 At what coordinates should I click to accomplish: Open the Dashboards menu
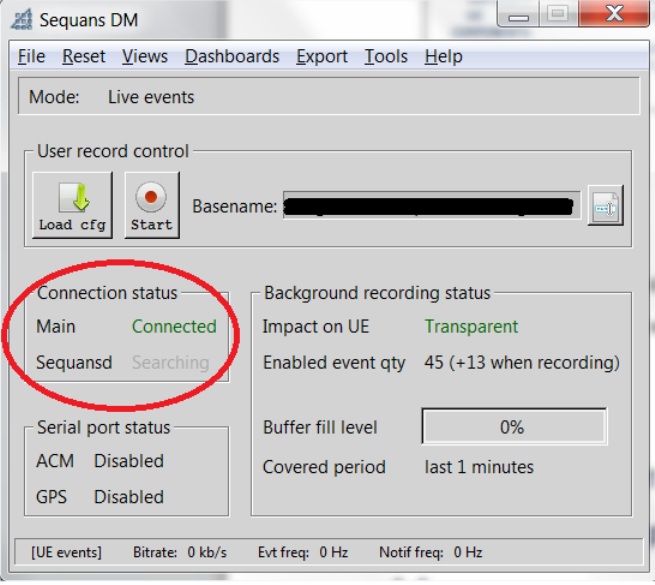[232, 56]
